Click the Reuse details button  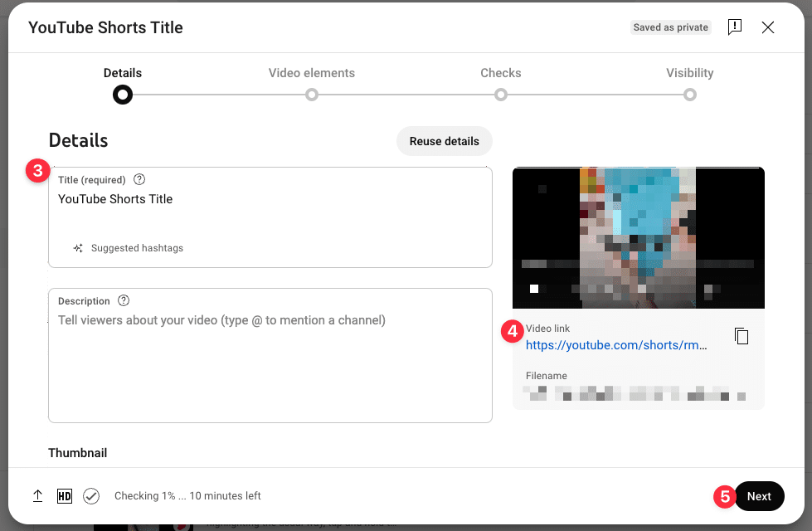click(445, 141)
